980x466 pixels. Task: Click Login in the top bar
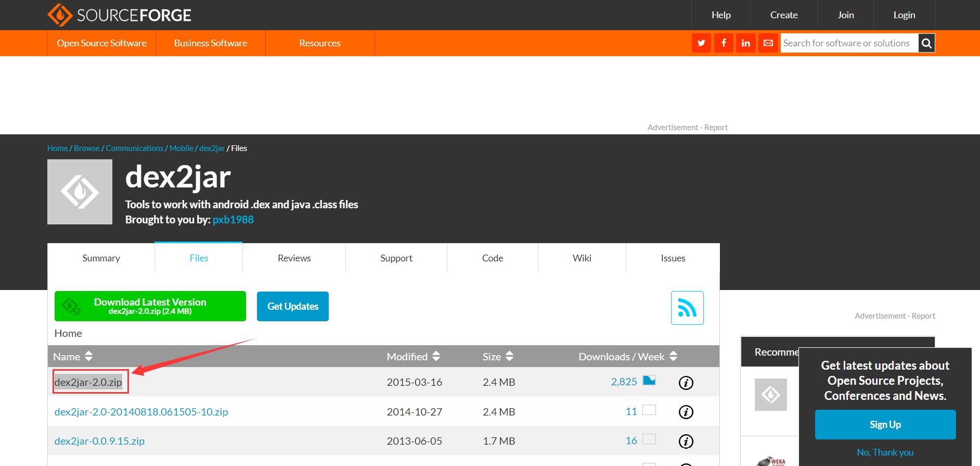coord(904,15)
